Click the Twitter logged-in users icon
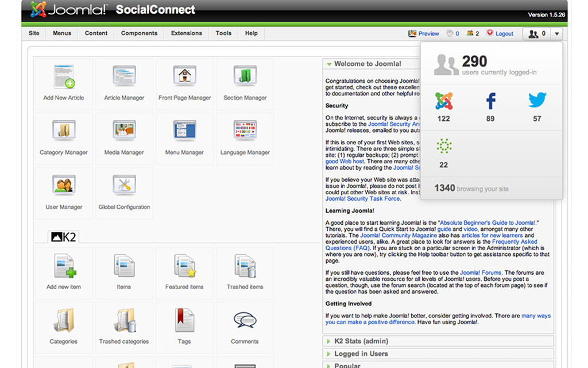This screenshot has width=588, height=368. pos(537,101)
